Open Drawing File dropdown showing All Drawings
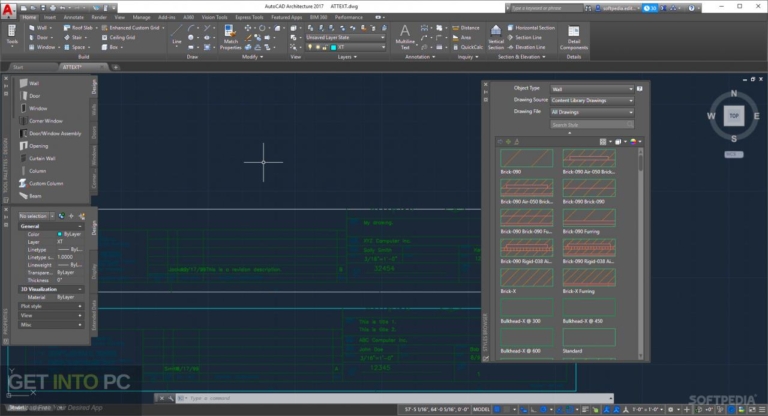This screenshot has height=416, width=768. [x=592, y=112]
